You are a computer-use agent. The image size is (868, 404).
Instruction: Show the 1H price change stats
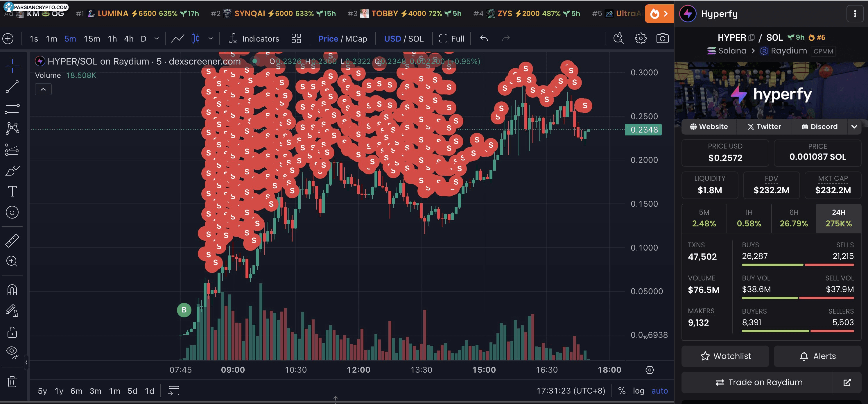point(749,218)
